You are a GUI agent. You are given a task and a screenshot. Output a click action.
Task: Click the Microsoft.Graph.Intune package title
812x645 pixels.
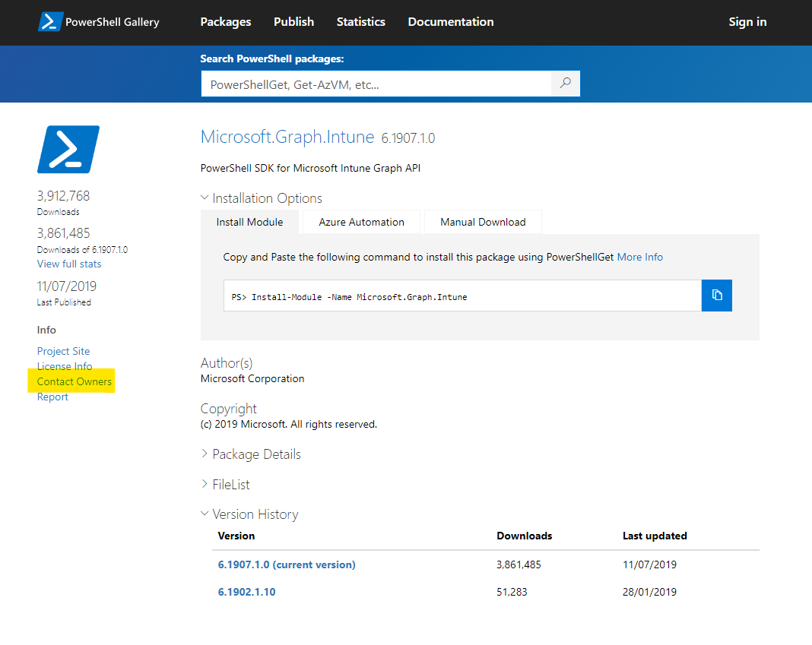click(x=287, y=137)
